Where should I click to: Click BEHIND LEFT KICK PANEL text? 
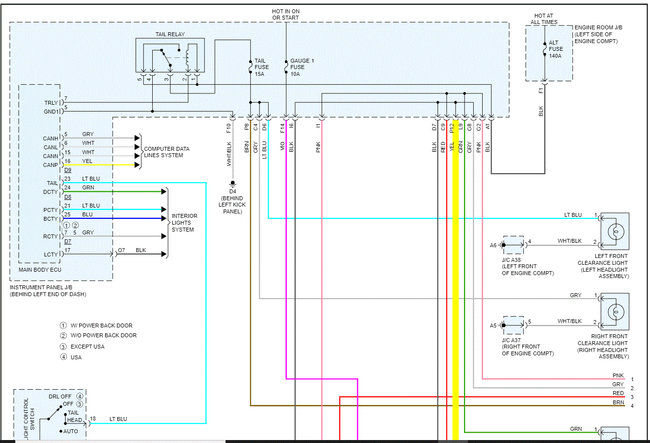(x=232, y=205)
